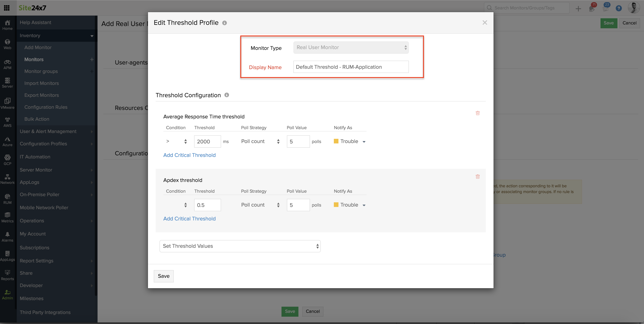Screen dimensions: 644x324
Task: Click yellow Trouble swatch in Average Response row
Action: pyautogui.click(x=336, y=141)
